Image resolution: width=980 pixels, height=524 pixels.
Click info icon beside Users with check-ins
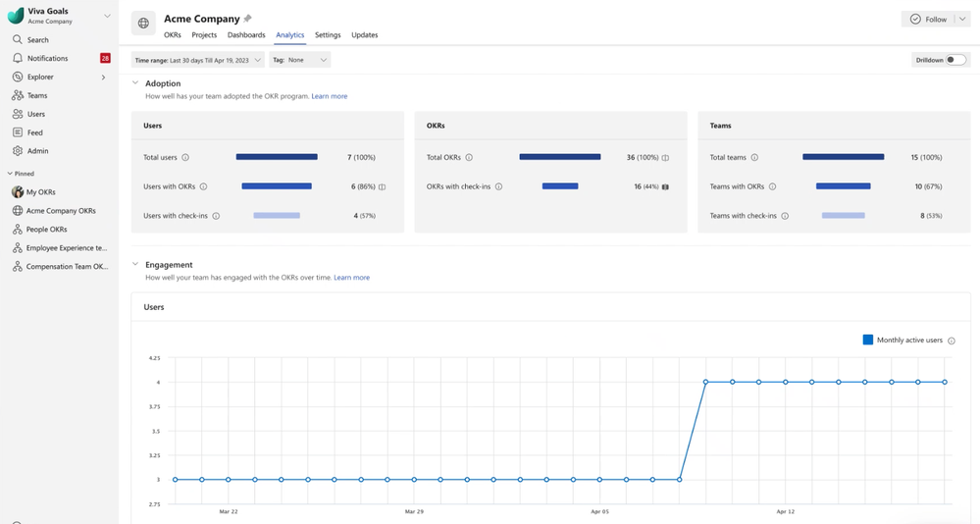(x=216, y=216)
